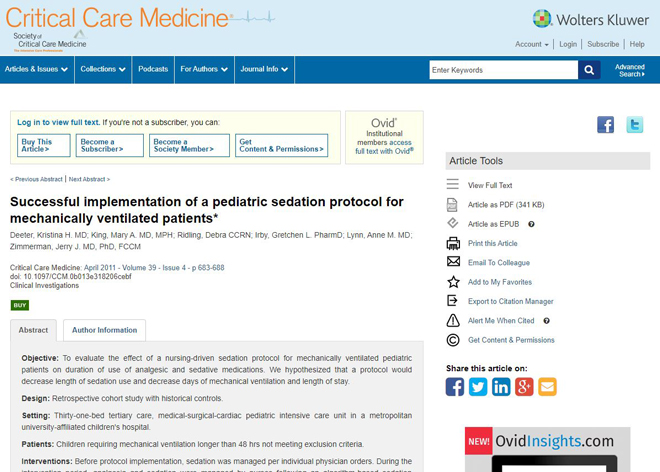Share article on LinkedIn
This screenshot has height=472, width=660.
click(501, 387)
